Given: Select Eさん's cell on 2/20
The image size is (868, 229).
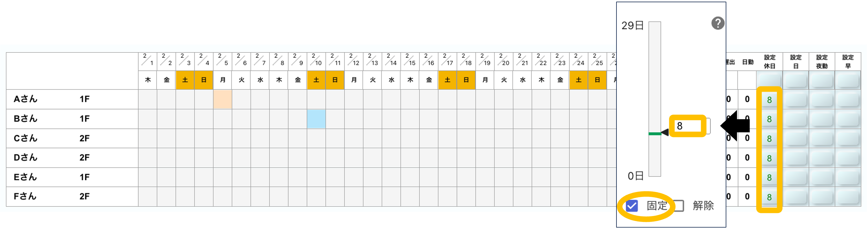Looking at the screenshot, I should (x=503, y=177).
